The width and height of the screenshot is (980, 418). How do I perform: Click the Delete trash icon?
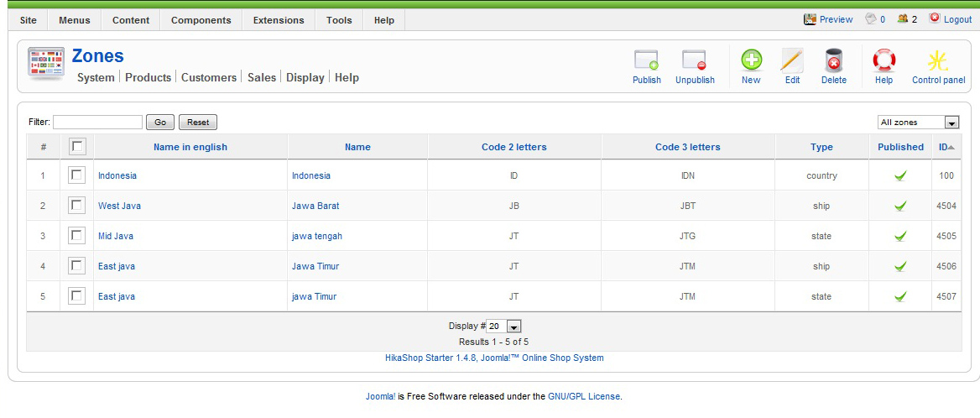point(833,61)
